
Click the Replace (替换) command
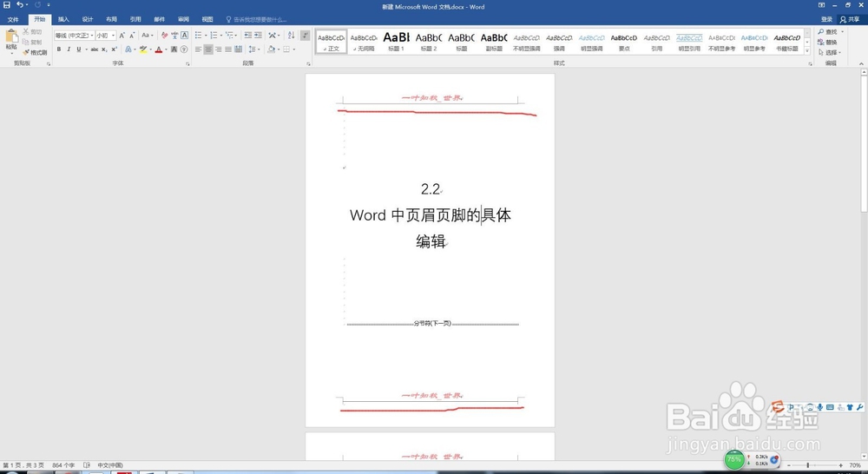827,42
